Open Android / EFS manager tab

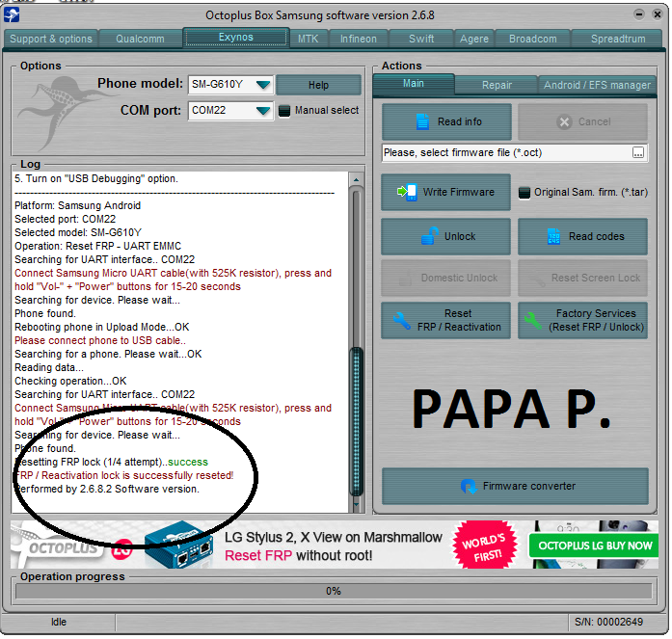tap(597, 85)
